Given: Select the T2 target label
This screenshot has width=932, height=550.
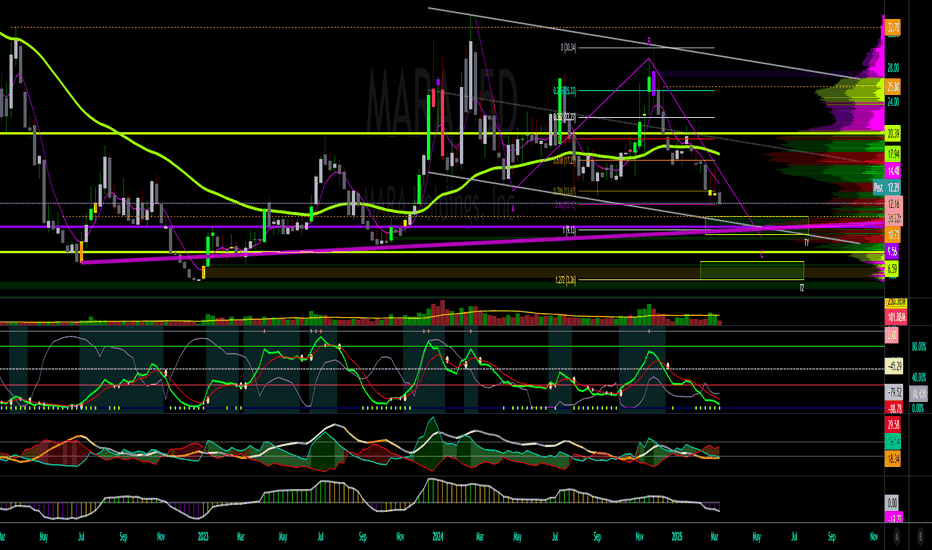Looking at the screenshot, I should [x=802, y=288].
